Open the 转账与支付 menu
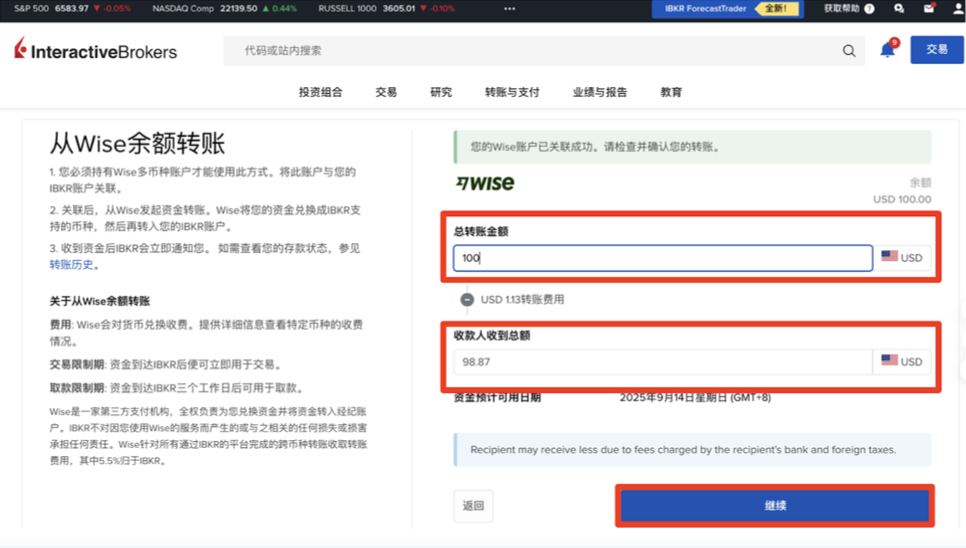 coord(512,92)
